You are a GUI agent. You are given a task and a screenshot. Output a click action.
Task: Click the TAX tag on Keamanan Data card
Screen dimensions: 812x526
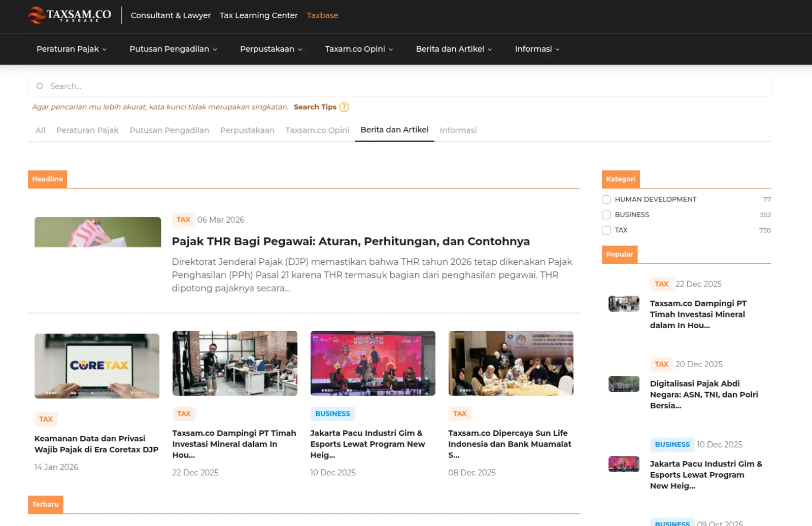(46, 419)
